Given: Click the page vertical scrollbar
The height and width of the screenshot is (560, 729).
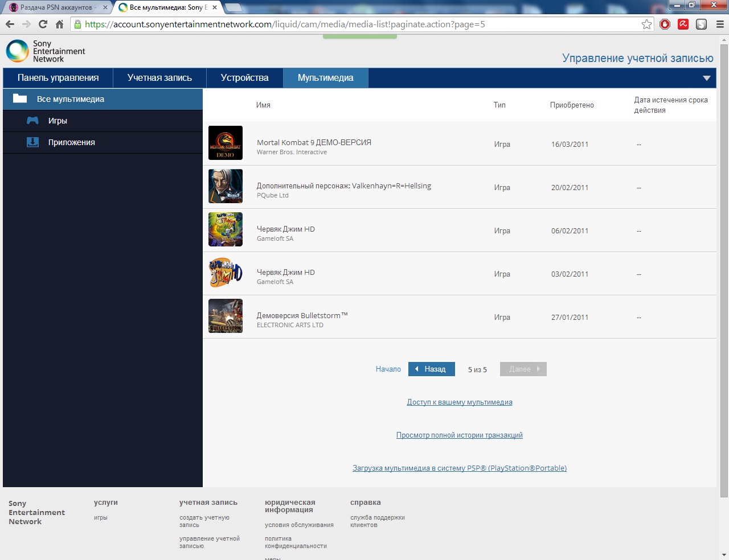Looking at the screenshot, I should 724,270.
